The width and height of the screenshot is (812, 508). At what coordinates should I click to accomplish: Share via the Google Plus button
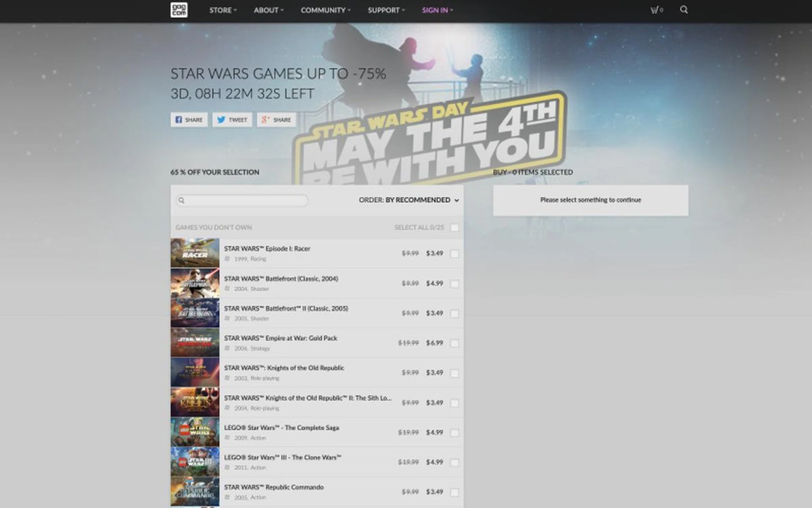click(276, 120)
